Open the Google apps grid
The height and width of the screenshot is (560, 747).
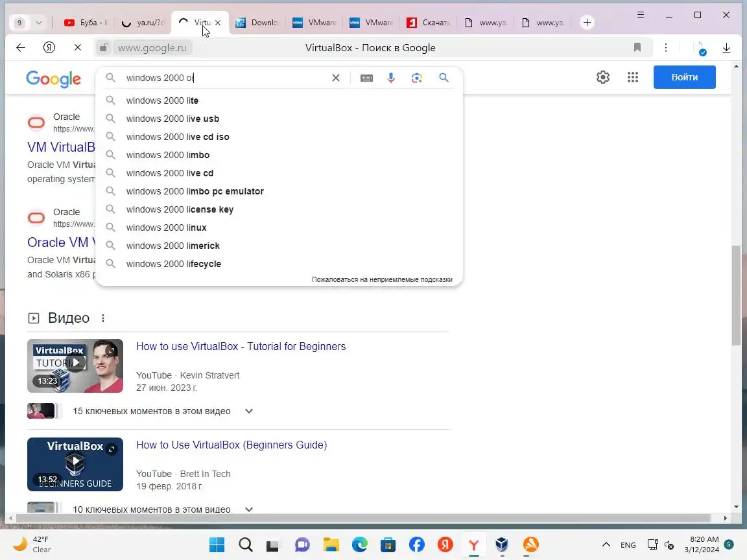tap(633, 77)
